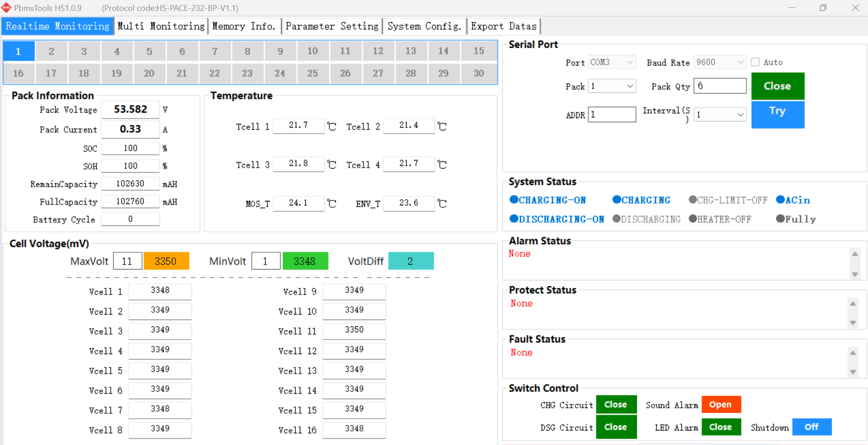
Task: Click Protect Status scrollbar down arrow
Action: pyautogui.click(x=853, y=323)
